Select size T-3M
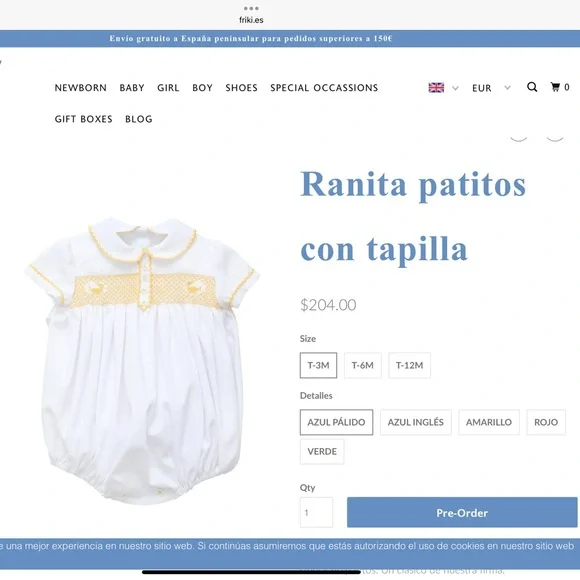Viewport: 580px width, 580px height. pos(318,365)
